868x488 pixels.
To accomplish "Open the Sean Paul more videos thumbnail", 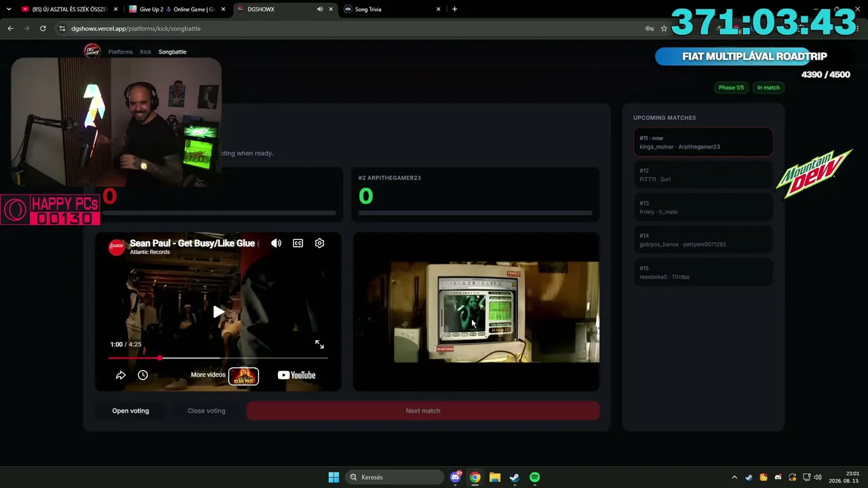I will pyautogui.click(x=243, y=375).
